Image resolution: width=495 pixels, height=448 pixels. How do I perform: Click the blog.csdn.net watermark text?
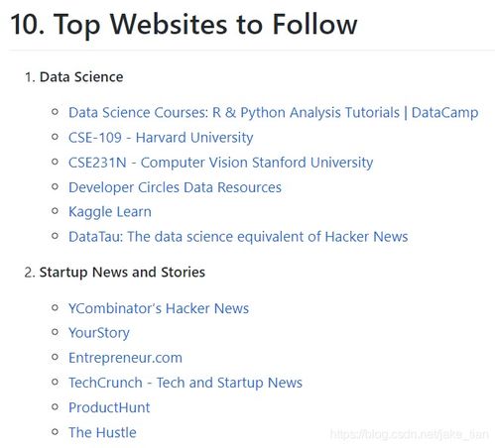[x=410, y=434]
